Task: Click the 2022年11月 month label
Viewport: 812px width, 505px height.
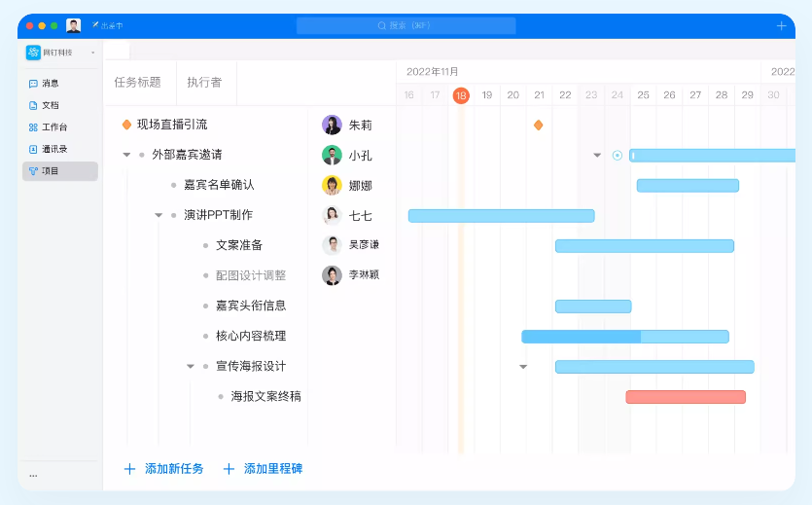Action: pos(433,71)
